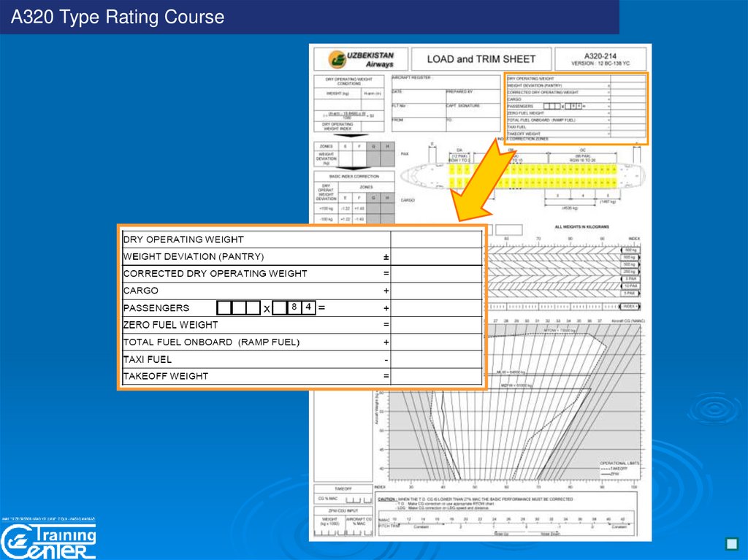748x560 pixels.
Task: Select the CARGO label in the enlarged table
Action: click(x=141, y=291)
